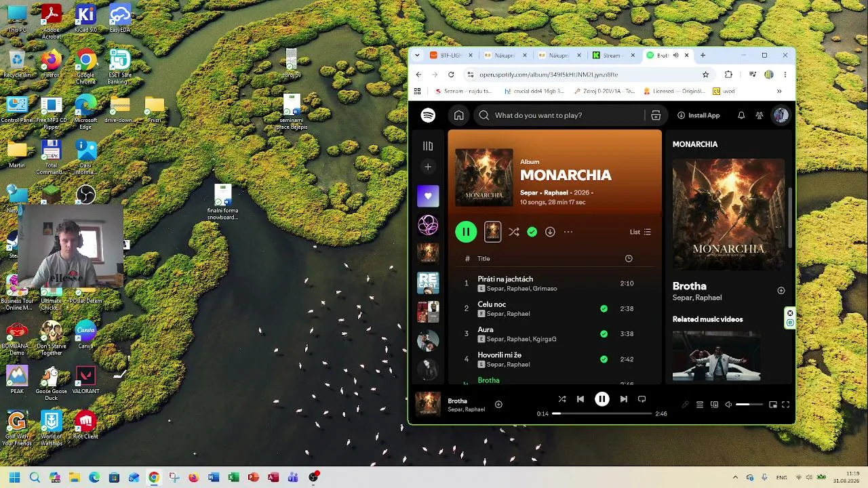Toggle saved checkmark for Celu noc
The width and height of the screenshot is (868, 488).
604,308
